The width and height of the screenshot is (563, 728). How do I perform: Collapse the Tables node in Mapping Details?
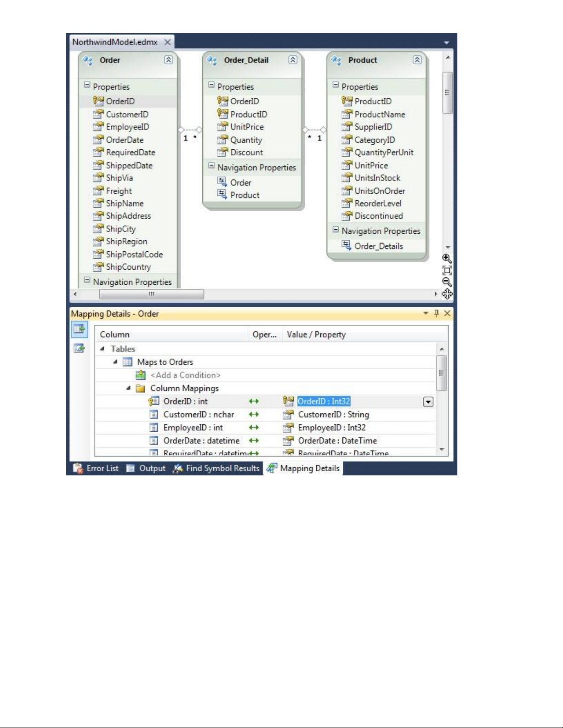[102, 349]
